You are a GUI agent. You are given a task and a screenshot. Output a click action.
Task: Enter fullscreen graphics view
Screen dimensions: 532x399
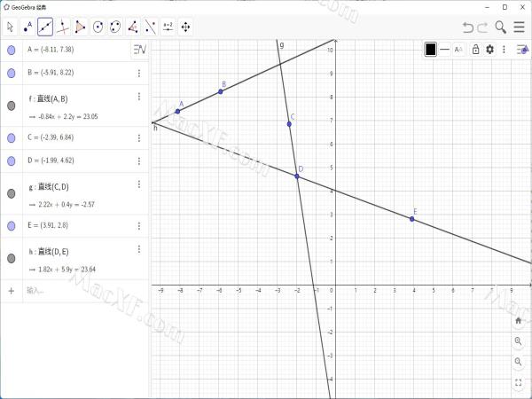point(518,383)
